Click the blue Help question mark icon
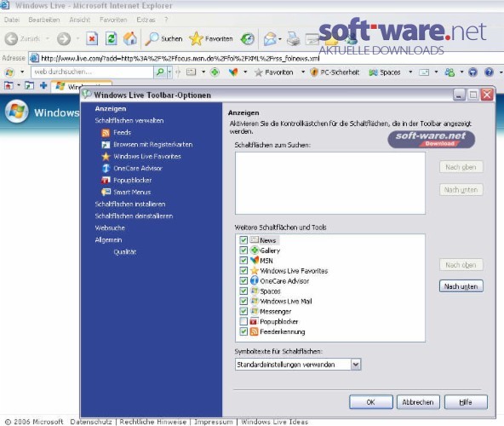This screenshot has height=426, width=504. [x=489, y=72]
